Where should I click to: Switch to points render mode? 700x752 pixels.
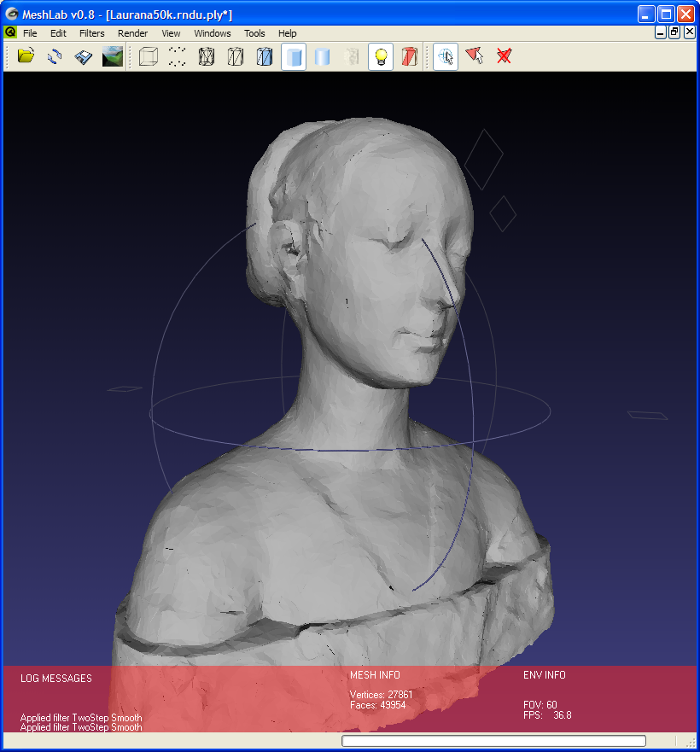tap(178, 57)
